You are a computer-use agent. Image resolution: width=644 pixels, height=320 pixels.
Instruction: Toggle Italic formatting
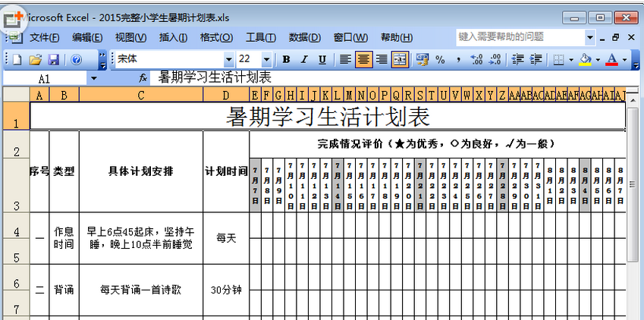tap(304, 60)
